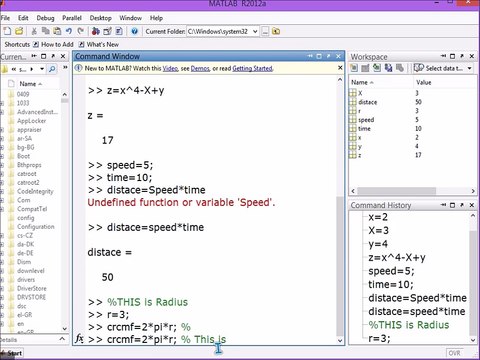Open Select data to plot dropdown

coord(470,68)
